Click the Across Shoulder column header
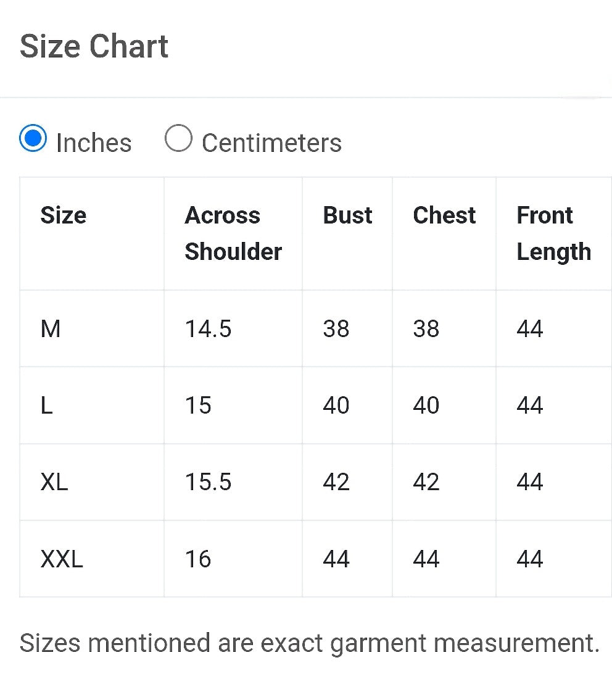612x700 pixels. pyautogui.click(x=233, y=233)
